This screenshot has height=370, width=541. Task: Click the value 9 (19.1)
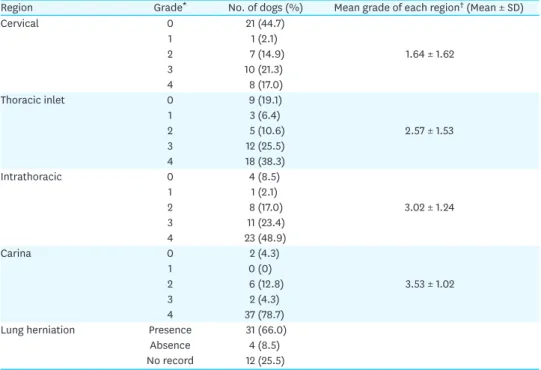click(x=265, y=100)
